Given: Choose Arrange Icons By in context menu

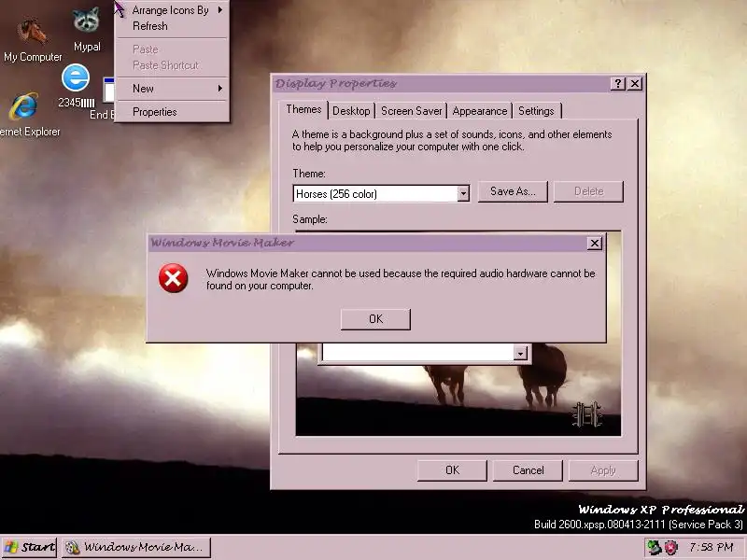Looking at the screenshot, I should (174, 10).
